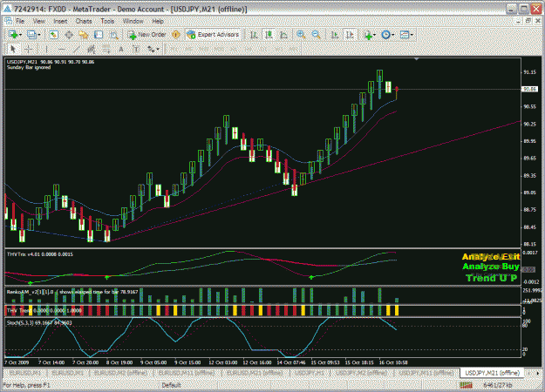
Task: Open the Help menu
Action: point(158,21)
